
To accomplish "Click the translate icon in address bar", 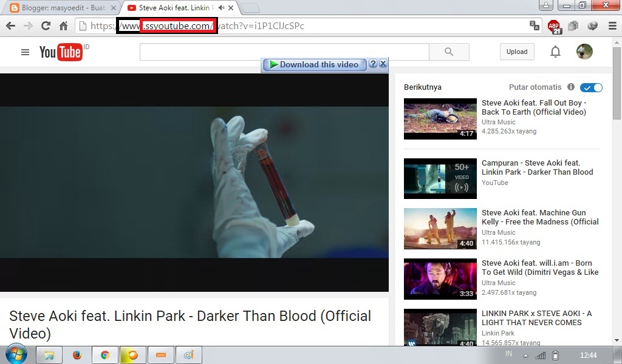I will pos(534,25).
